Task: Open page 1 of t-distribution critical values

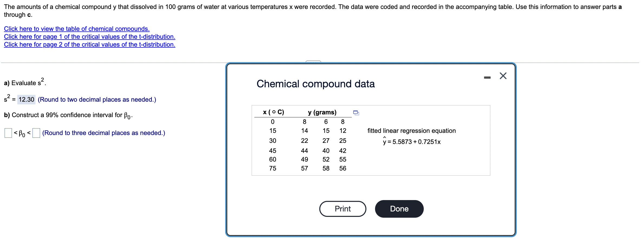Action: point(89,37)
